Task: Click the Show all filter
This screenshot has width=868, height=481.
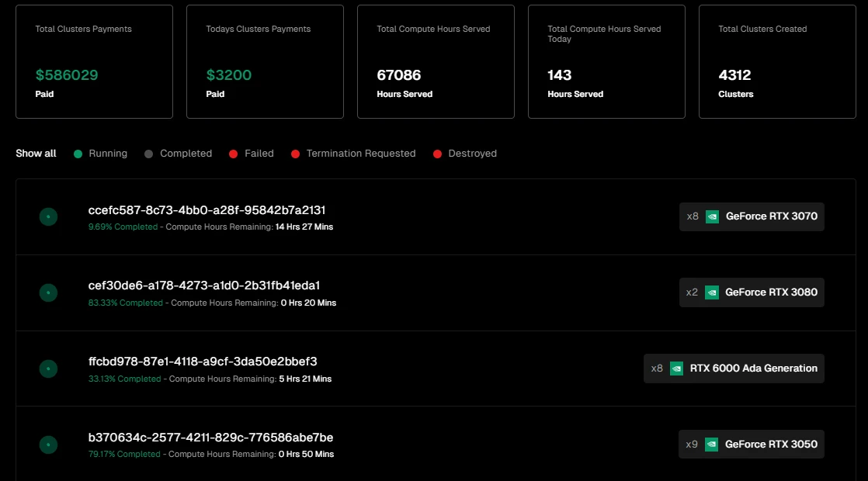Action: pos(36,154)
